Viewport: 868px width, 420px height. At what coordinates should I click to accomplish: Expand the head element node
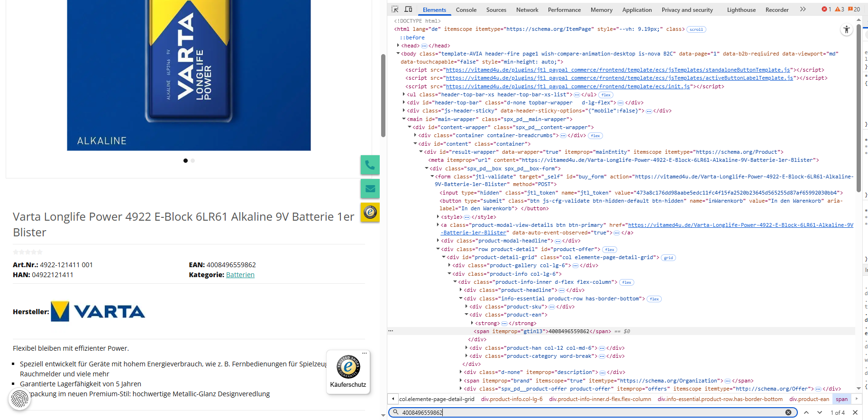[x=398, y=46]
